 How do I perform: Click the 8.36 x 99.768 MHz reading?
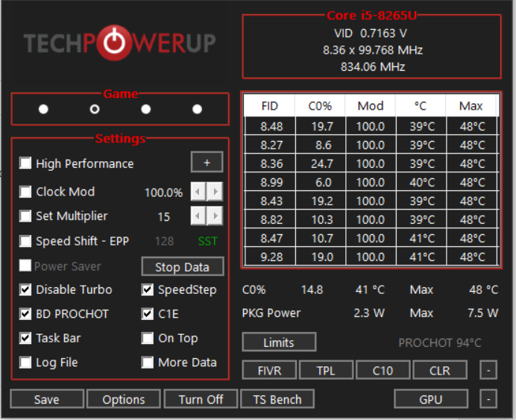click(373, 50)
